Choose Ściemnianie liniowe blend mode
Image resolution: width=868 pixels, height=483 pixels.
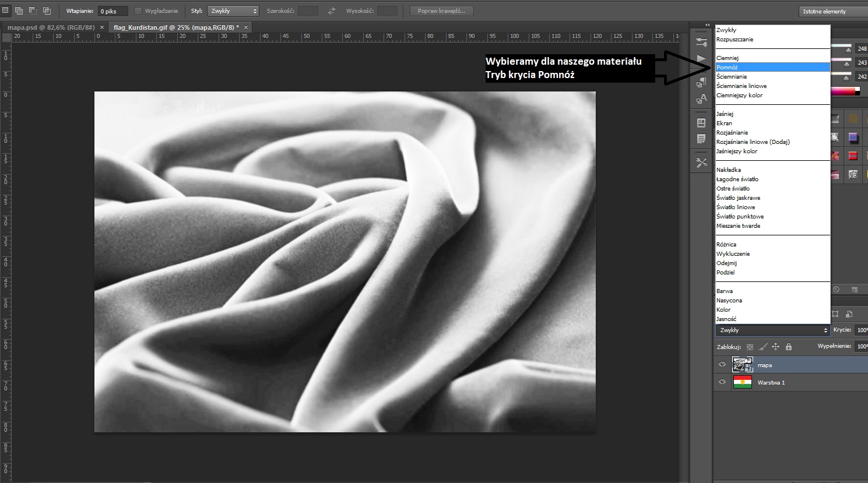coord(772,86)
